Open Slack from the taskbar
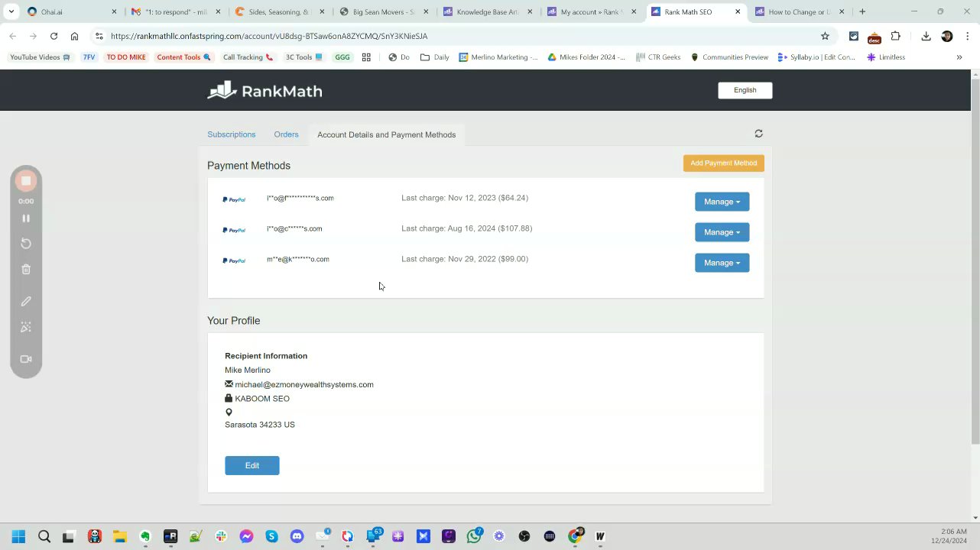This screenshot has width=980, height=550. (221, 536)
